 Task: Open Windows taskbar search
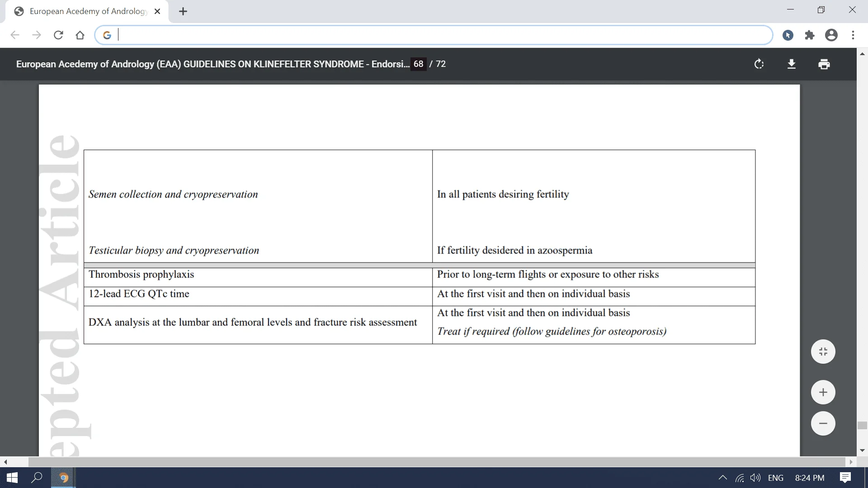tap(37, 478)
